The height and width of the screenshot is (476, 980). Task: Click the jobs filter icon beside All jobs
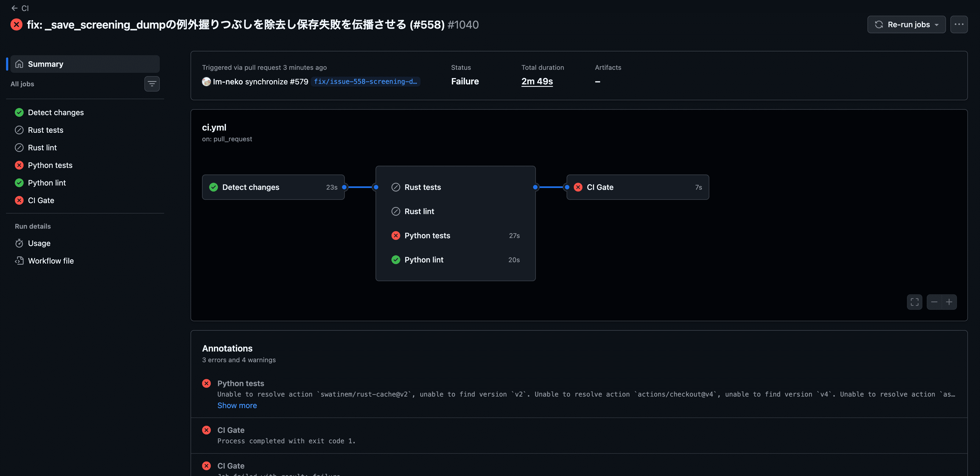(x=152, y=84)
